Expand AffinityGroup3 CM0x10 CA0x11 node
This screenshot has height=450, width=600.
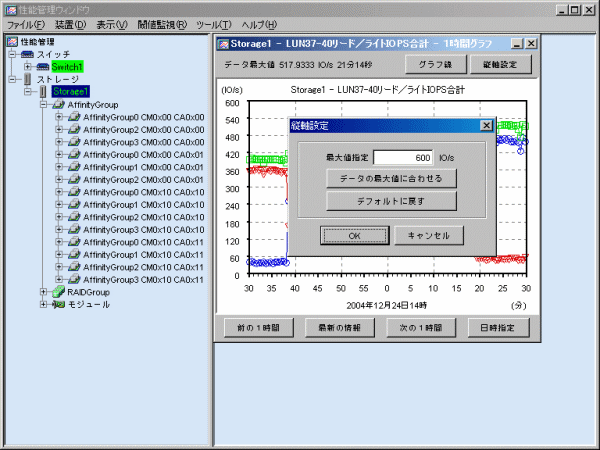coord(59,279)
